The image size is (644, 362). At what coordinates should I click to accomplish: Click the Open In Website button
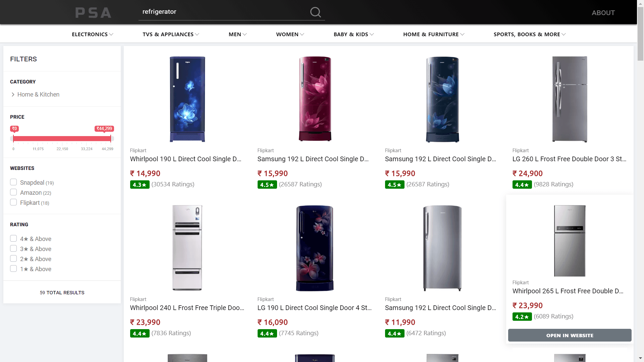point(570,336)
